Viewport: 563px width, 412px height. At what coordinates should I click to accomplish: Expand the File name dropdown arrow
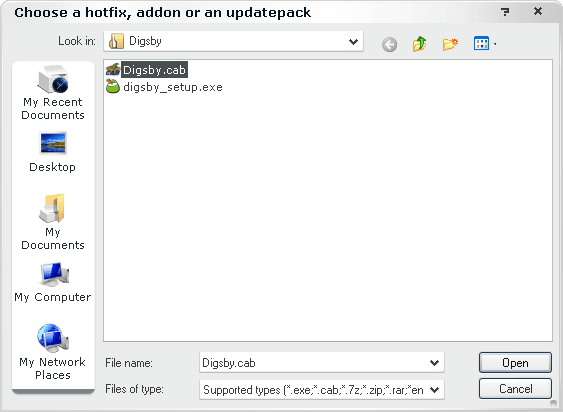[x=434, y=363]
